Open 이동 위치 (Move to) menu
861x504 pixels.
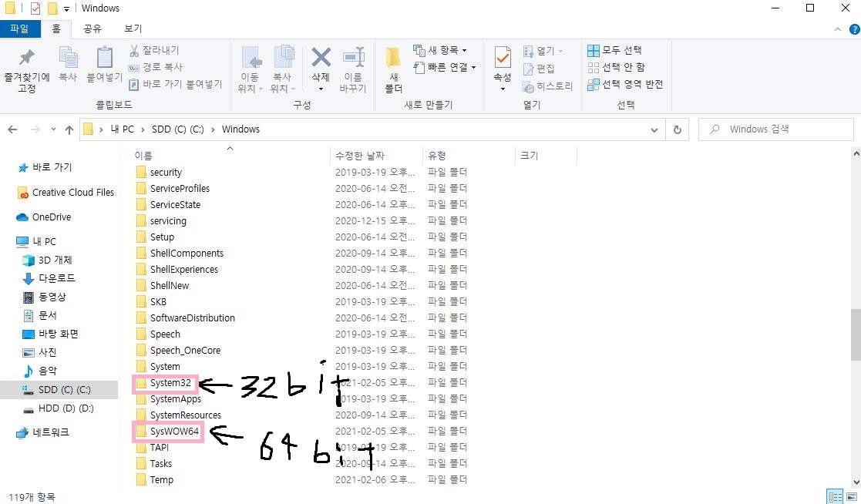(x=251, y=70)
